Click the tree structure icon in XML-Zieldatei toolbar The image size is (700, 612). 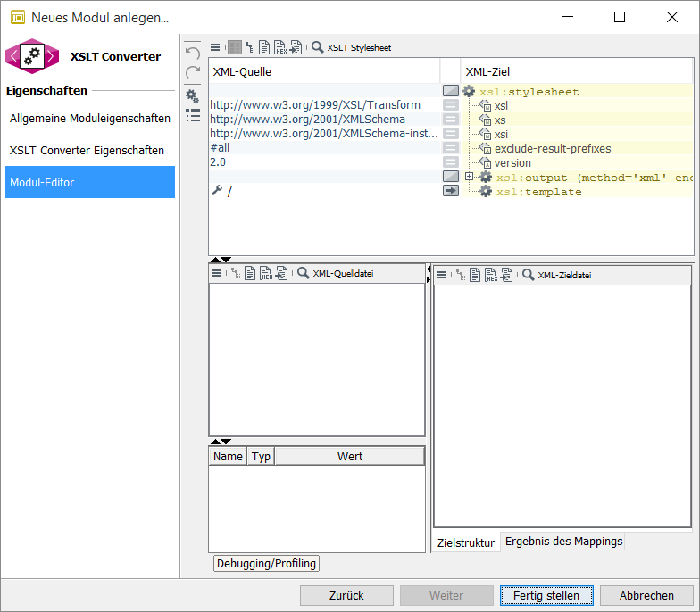pos(460,275)
